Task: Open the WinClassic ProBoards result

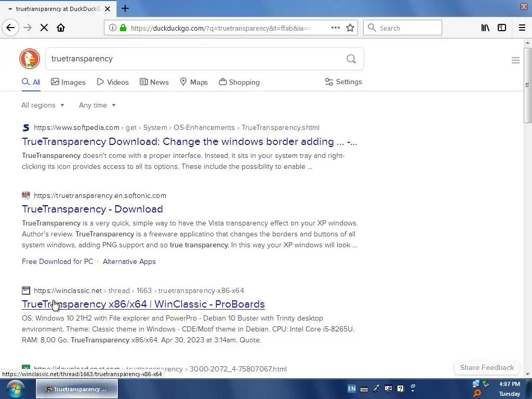Action: pyautogui.click(x=143, y=304)
